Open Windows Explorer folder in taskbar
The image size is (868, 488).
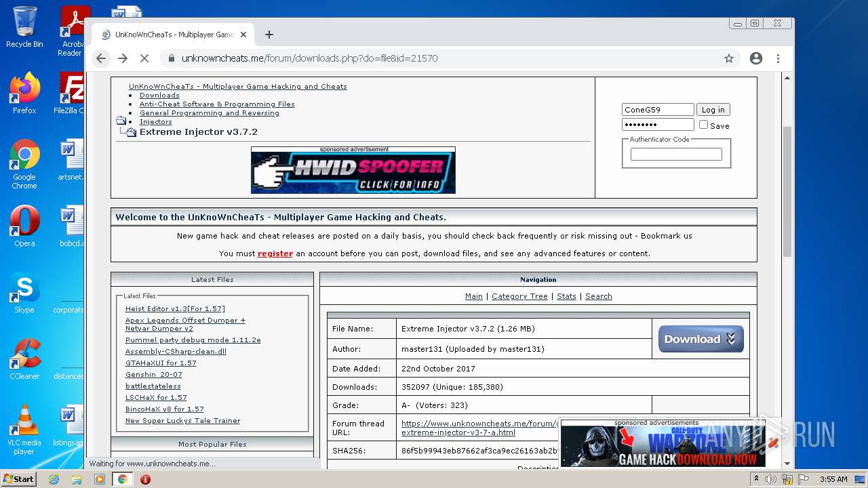(77, 479)
